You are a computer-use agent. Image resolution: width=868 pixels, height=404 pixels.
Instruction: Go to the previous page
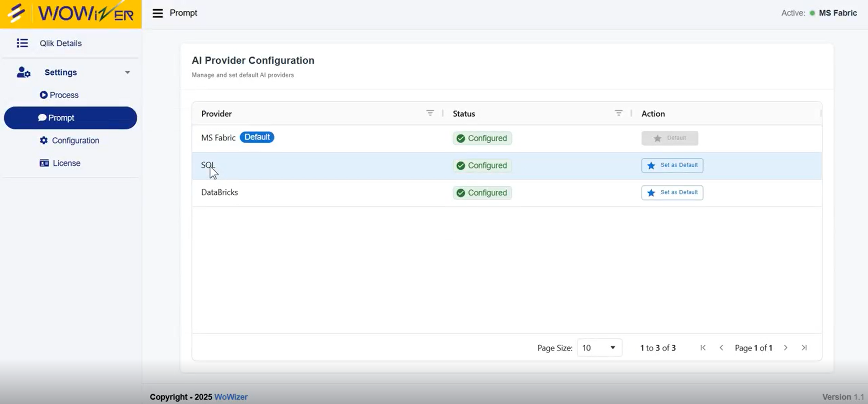click(x=721, y=348)
